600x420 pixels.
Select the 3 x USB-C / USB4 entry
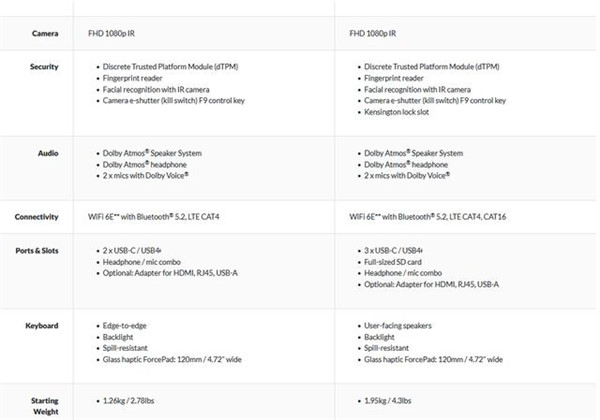(394, 250)
